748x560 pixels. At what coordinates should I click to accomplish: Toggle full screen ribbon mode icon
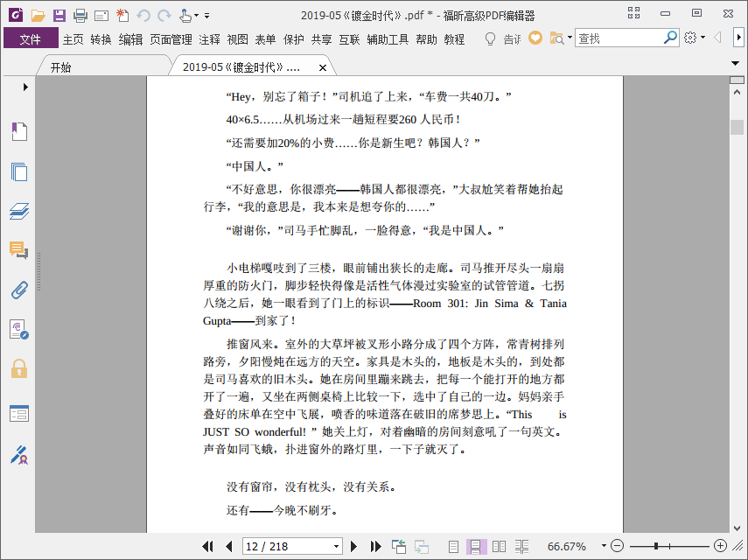tap(633, 13)
